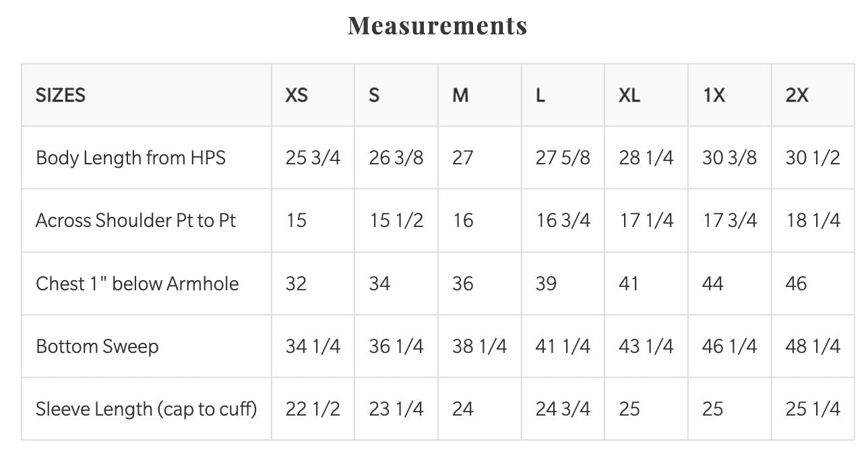
Task: Click the Body Length from HPS row label
Action: (x=131, y=158)
